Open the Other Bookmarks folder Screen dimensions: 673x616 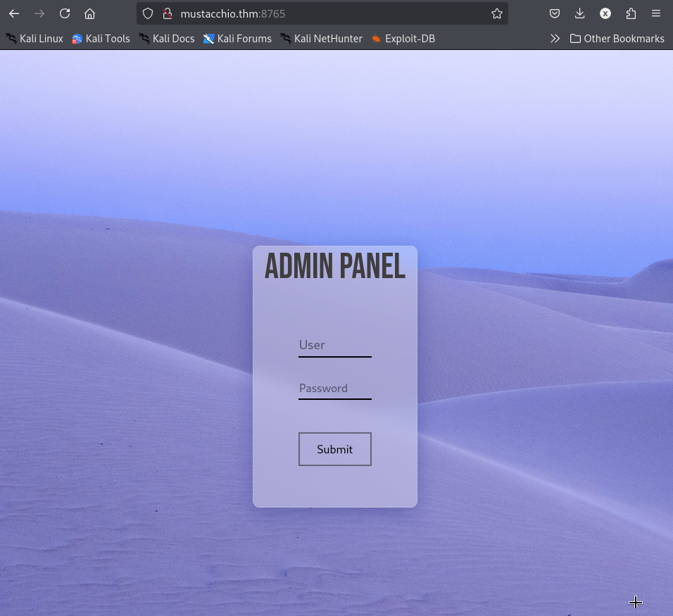(x=617, y=39)
